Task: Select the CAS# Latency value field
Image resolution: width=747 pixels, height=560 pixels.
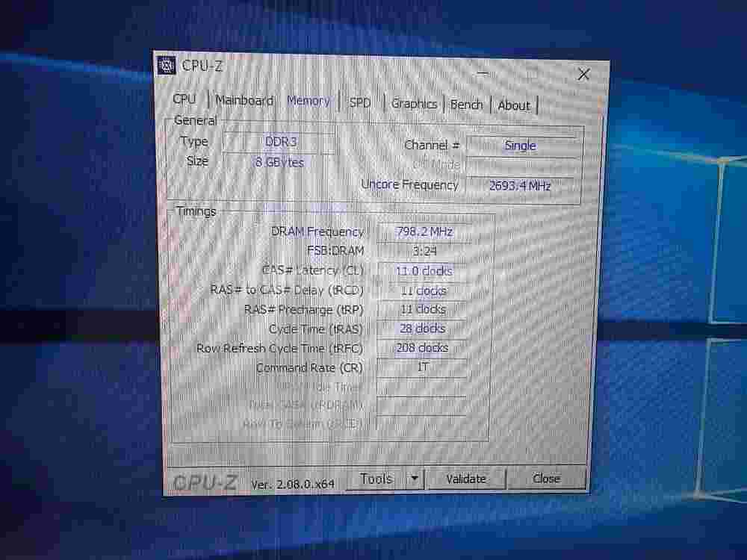Action: [424, 271]
